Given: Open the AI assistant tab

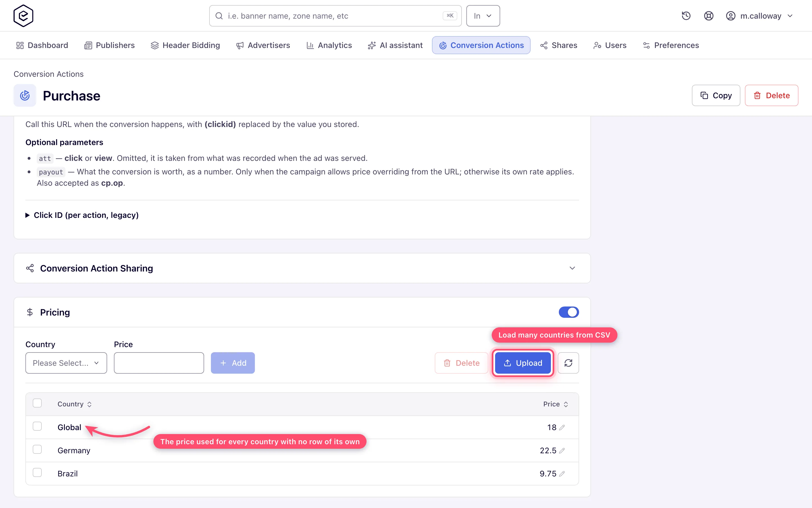Looking at the screenshot, I should tap(395, 45).
